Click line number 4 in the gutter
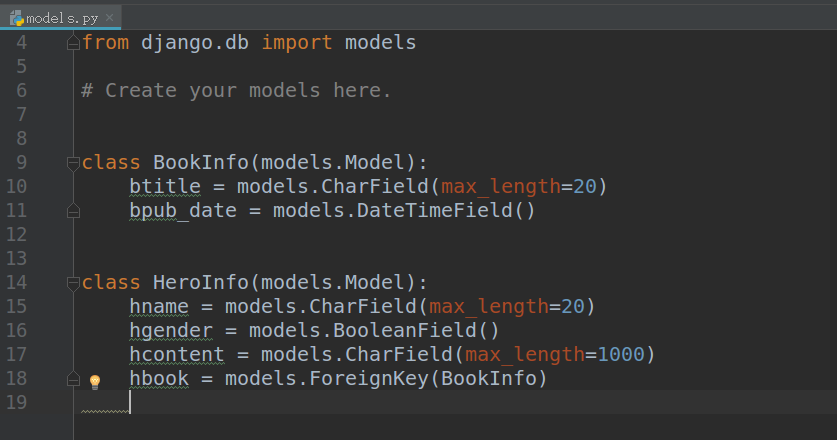 21,43
